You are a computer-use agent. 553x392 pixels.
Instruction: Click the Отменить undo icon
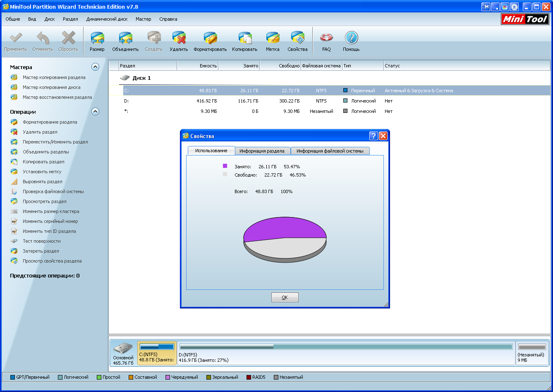(43, 38)
